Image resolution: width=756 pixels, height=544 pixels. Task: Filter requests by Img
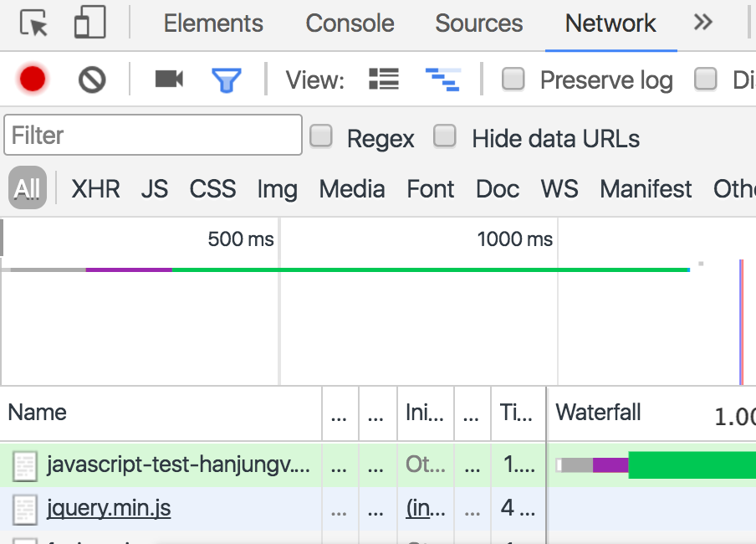coord(278,190)
